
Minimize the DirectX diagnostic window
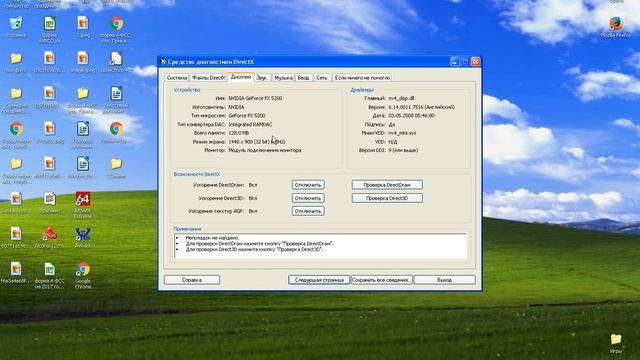(455, 62)
